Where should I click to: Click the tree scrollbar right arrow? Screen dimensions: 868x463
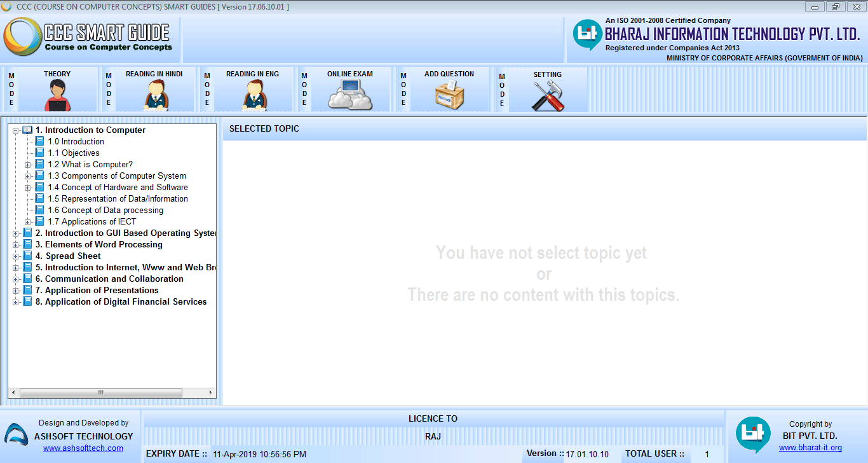click(211, 393)
